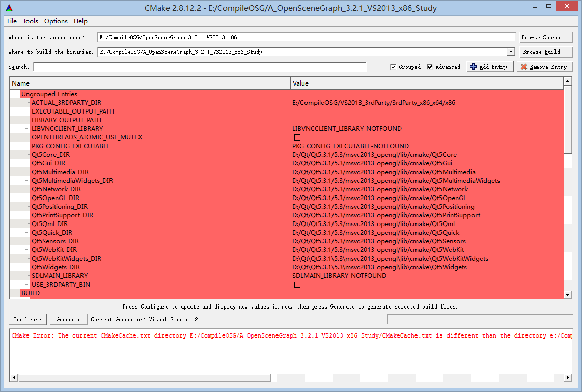Select the ACTUAL_3RDPARTY_DIR entry
The image size is (582, 392).
point(66,103)
